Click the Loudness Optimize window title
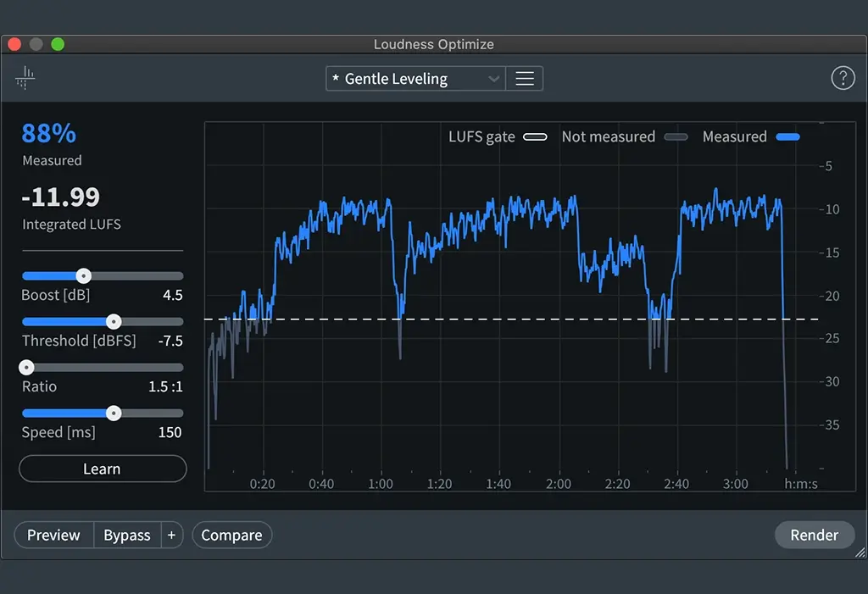 [x=433, y=44]
